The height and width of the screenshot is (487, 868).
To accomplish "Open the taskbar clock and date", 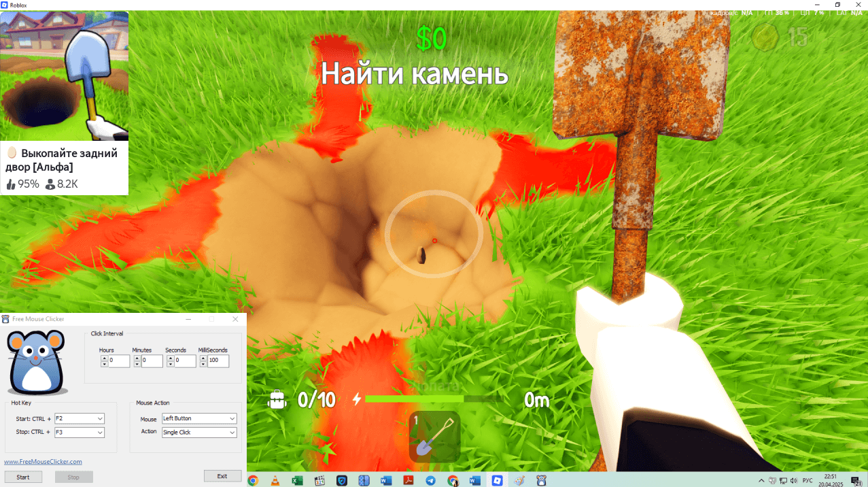I will (830, 480).
